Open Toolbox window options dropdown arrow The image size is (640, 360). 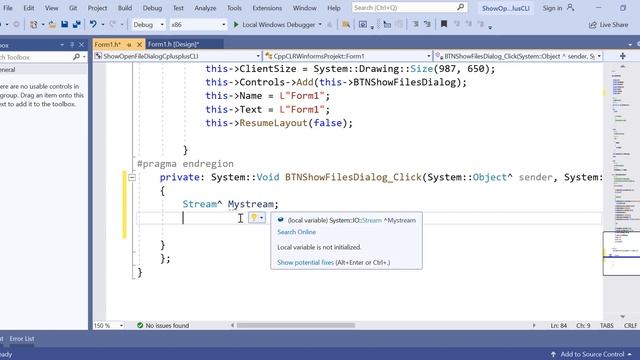(x=62, y=45)
